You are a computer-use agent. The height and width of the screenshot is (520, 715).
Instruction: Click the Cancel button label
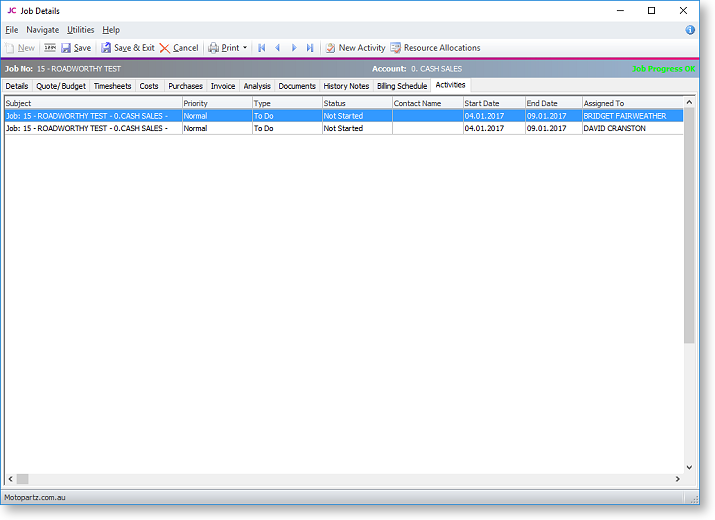coord(186,48)
